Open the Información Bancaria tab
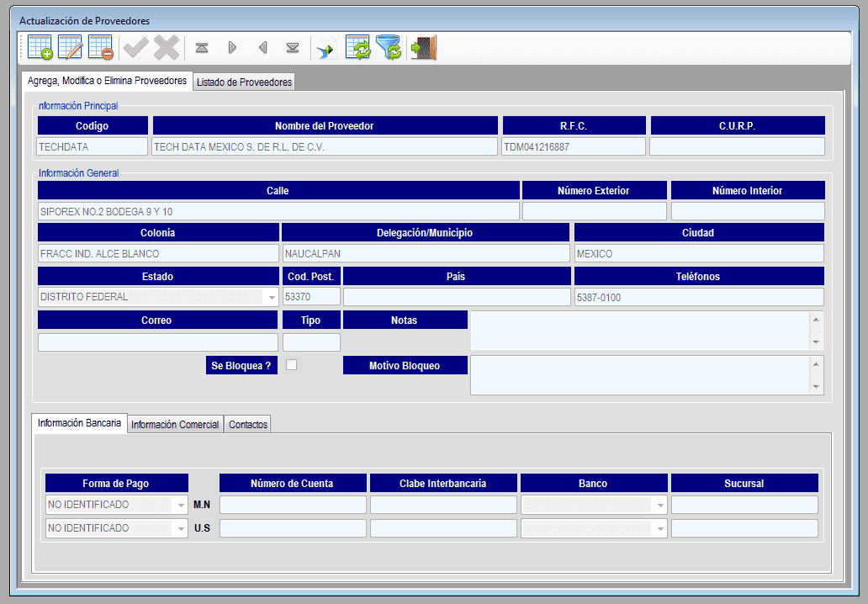Image resolution: width=868 pixels, height=604 pixels. click(x=79, y=423)
